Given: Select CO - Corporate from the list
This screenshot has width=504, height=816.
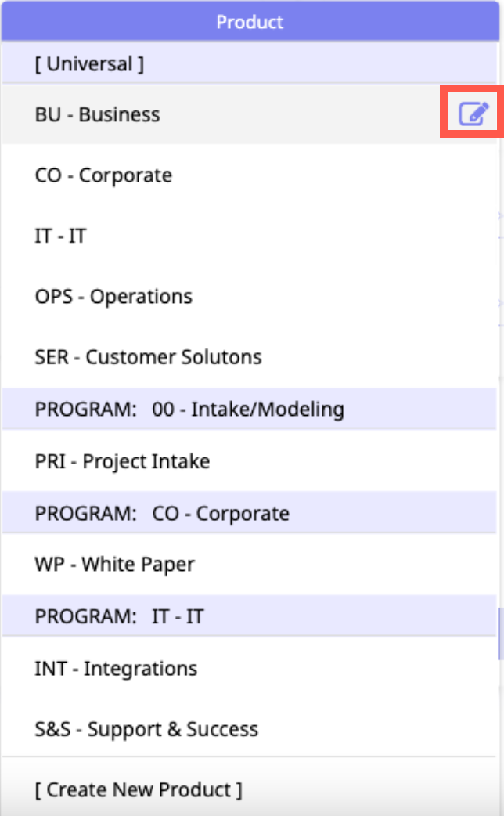Looking at the screenshot, I should 103,175.
